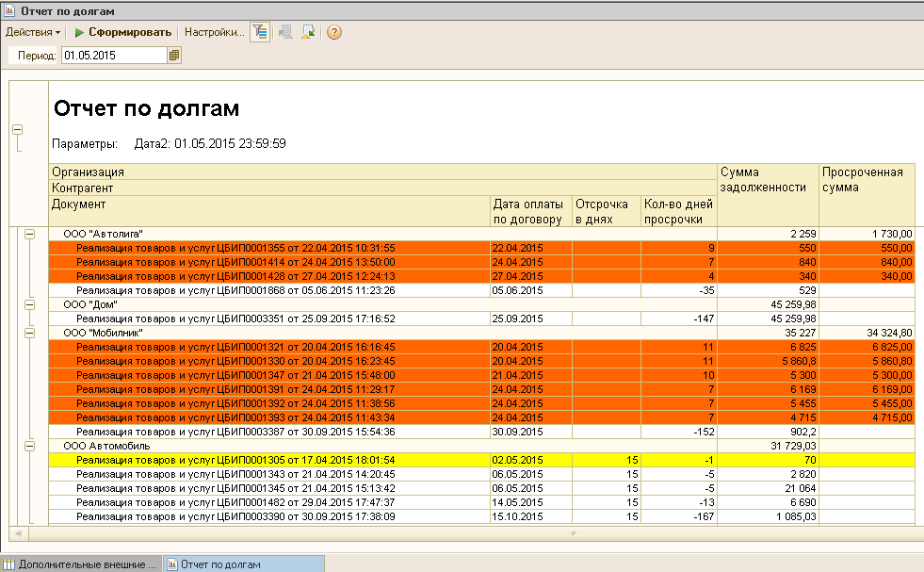
Task: Collapse the ООО "Автолига" group
Action: click(x=29, y=234)
